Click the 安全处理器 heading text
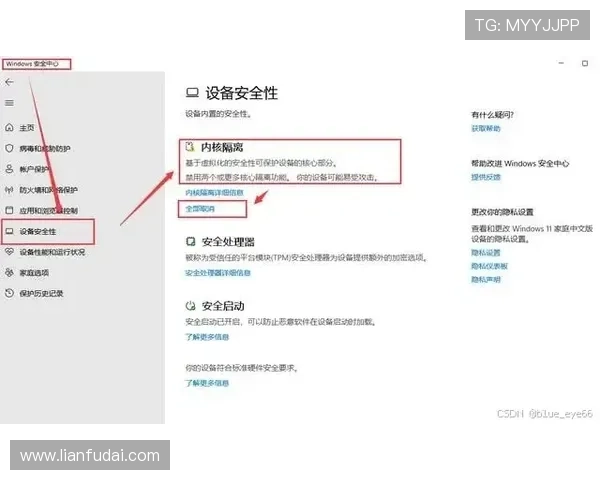The width and height of the screenshot is (600, 480). pyautogui.click(x=228, y=242)
